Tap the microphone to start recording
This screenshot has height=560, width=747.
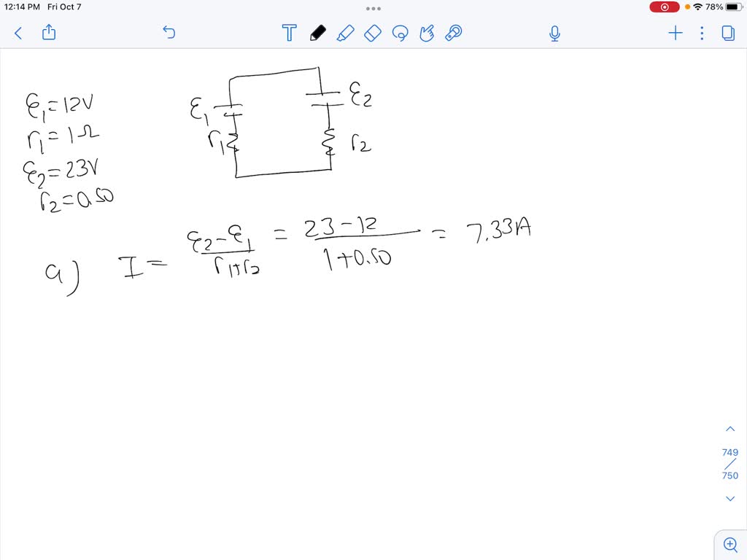554,33
